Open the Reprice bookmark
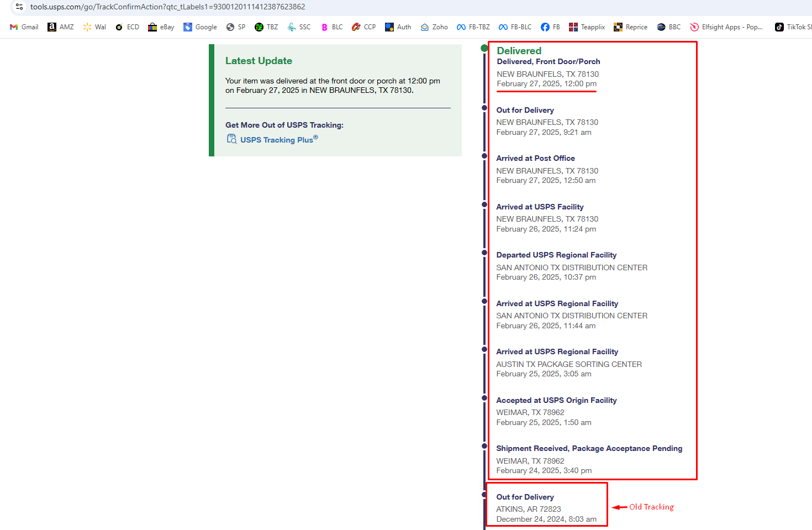The width and height of the screenshot is (812, 530). (631, 27)
